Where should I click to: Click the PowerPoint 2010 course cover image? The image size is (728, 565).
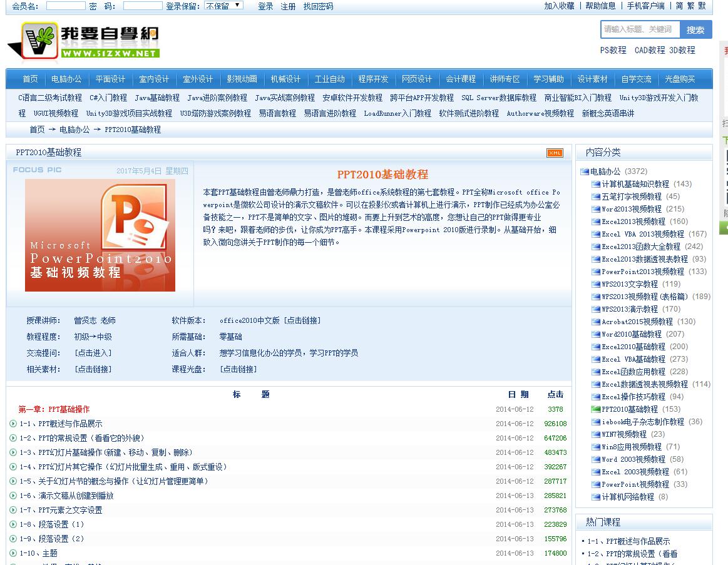100,235
